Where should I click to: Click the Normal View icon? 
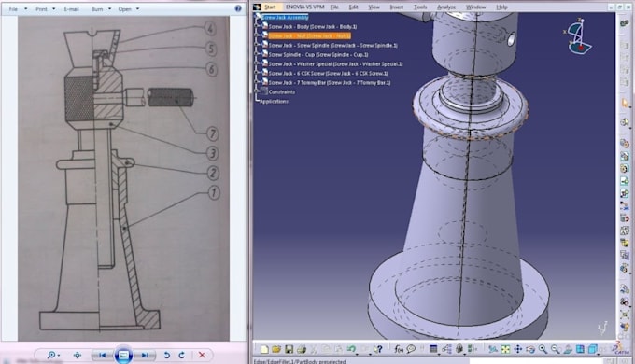pos(568,349)
